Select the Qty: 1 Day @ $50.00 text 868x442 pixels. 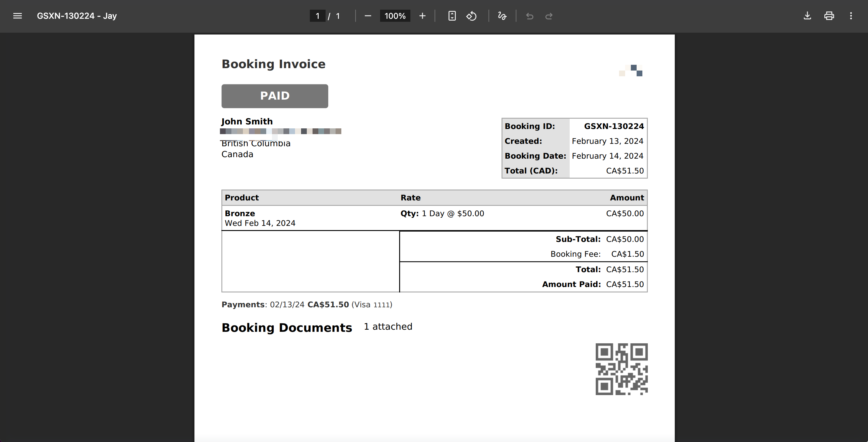tap(442, 213)
